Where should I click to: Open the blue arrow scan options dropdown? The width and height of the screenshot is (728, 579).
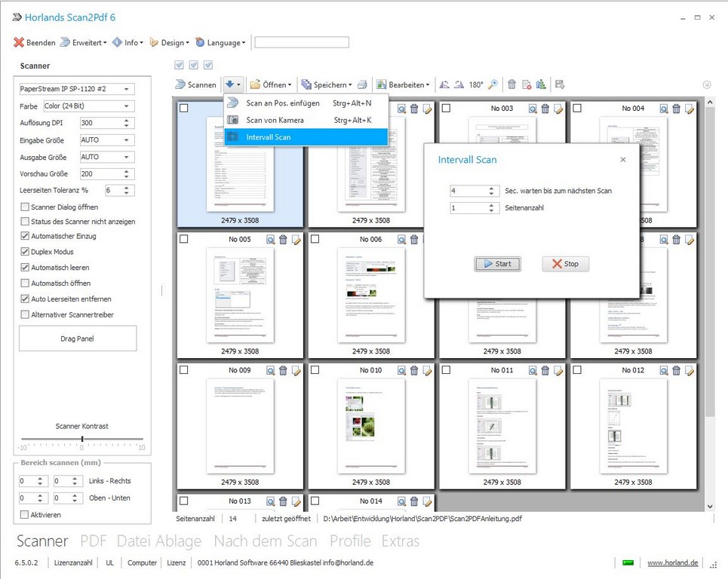point(232,84)
